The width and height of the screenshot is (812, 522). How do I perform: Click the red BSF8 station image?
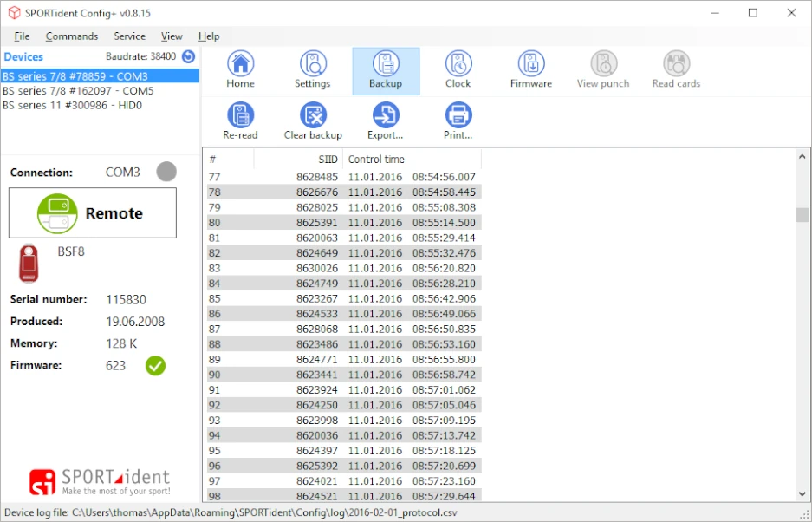click(29, 264)
